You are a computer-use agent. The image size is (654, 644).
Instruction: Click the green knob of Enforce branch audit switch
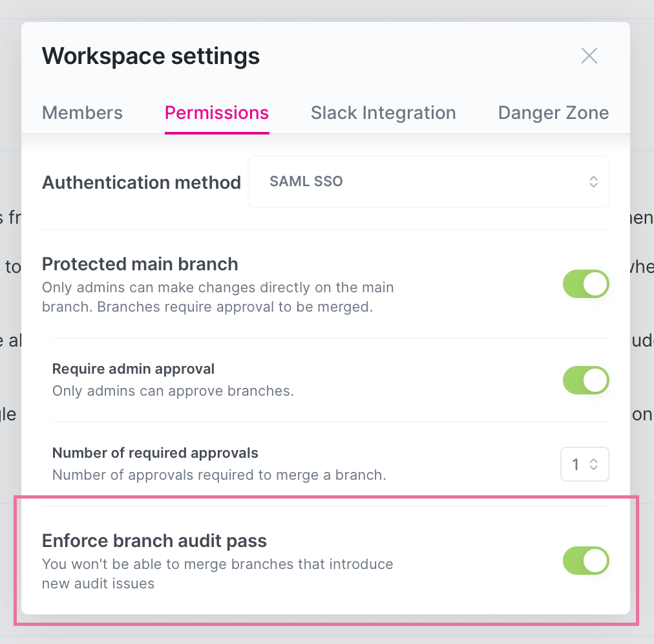pos(595,561)
